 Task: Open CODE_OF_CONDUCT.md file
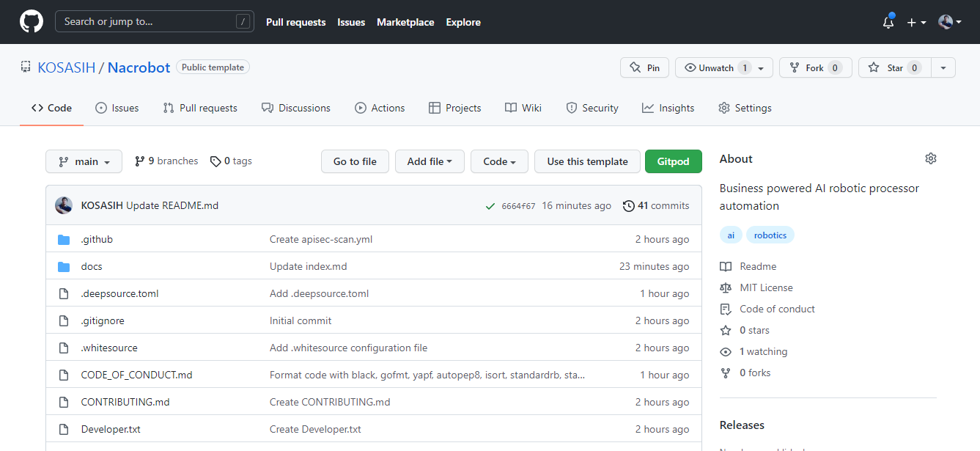click(136, 375)
